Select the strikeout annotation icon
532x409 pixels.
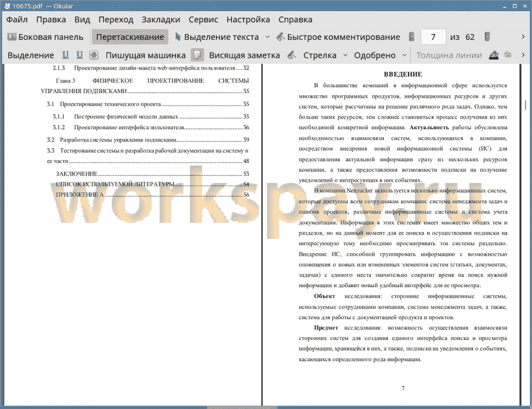(x=94, y=55)
